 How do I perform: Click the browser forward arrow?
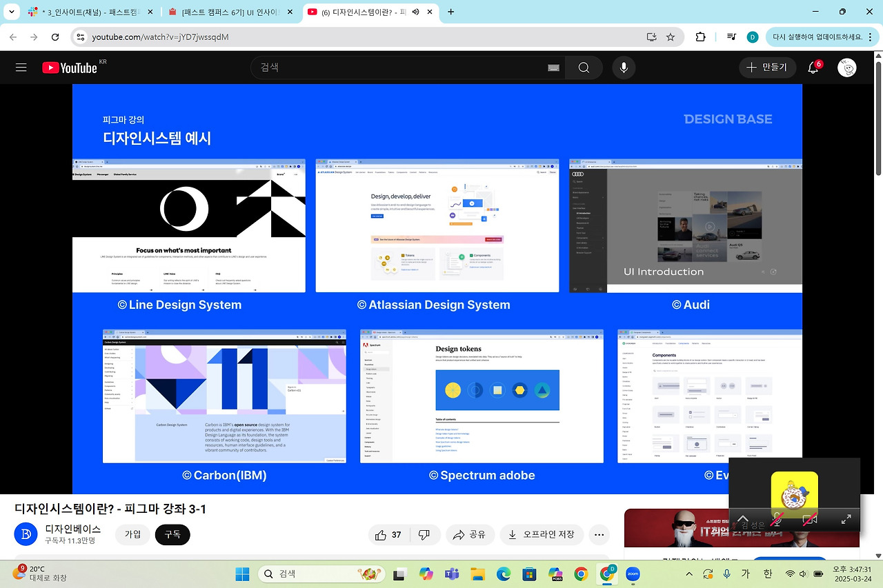[x=34, y=37]
